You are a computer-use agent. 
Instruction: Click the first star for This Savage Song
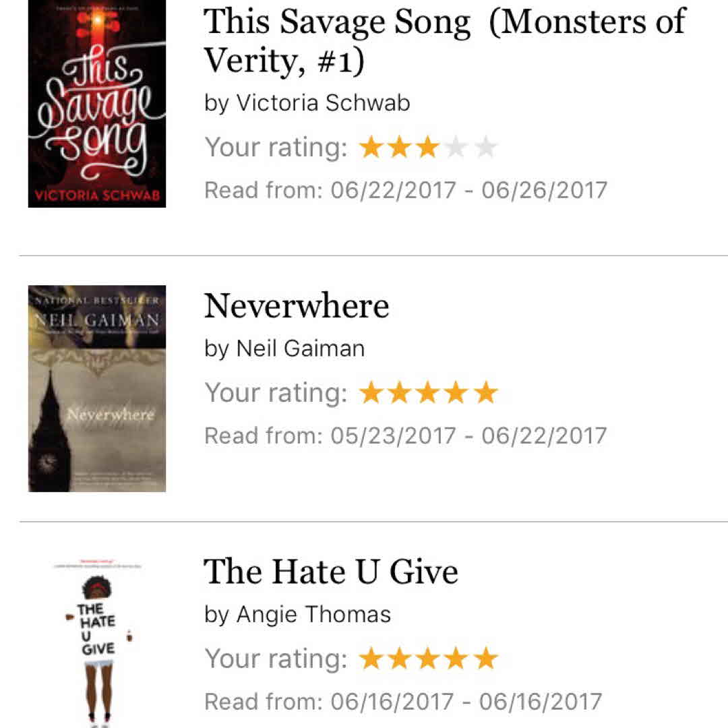click(x=371, y=147)
